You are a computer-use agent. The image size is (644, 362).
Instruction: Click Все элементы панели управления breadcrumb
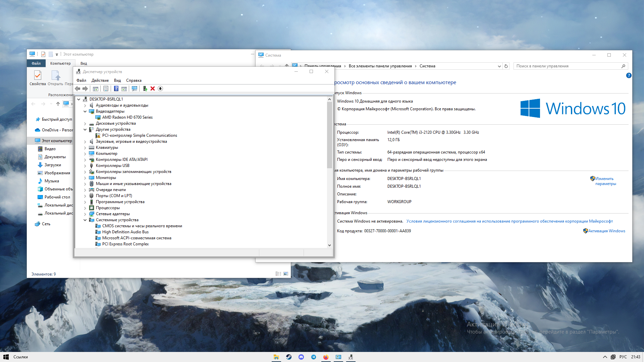coord(380,66)
